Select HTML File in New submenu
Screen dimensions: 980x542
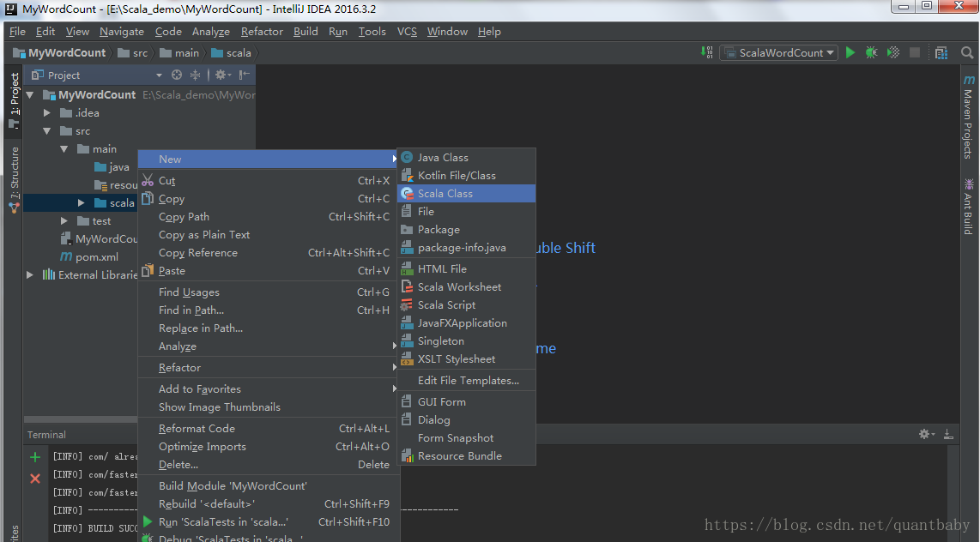pos(466,268)
